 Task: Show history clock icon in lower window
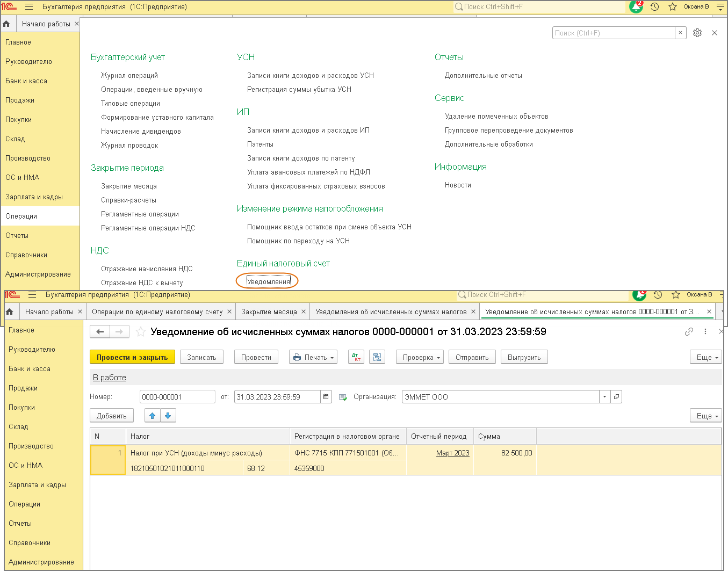click(x=658, y=295)
